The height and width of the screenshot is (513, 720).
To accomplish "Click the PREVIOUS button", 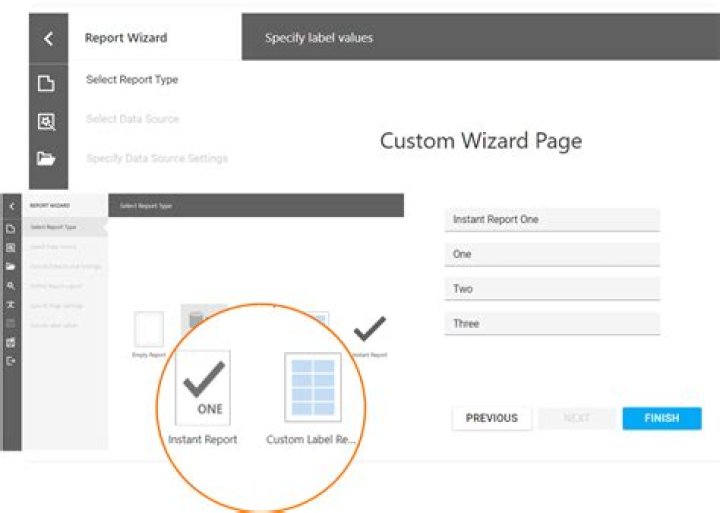I will click(x=491, y=418).
